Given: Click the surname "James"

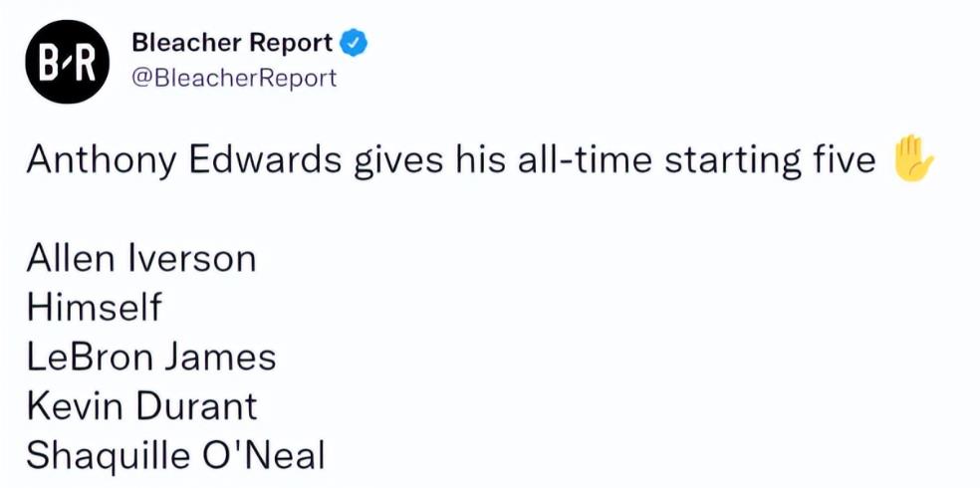Looking at the screenshot, I should tap(222, 357).
